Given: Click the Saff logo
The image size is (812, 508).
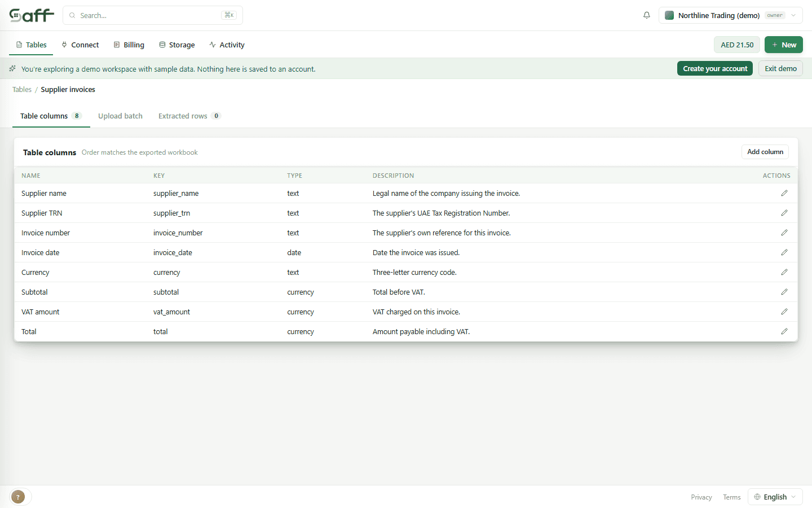Looking at the screenshot, I should pyautogui.click(x=32, y=15).
